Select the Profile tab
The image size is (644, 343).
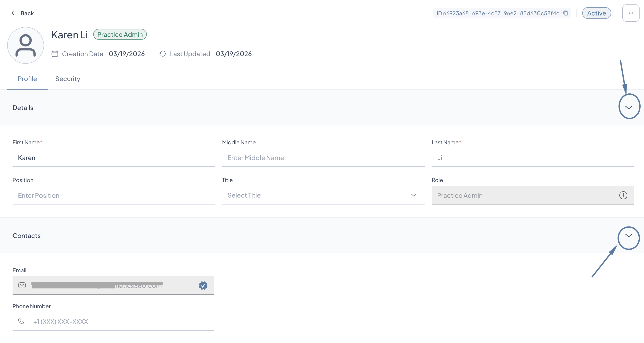(27, 79)
